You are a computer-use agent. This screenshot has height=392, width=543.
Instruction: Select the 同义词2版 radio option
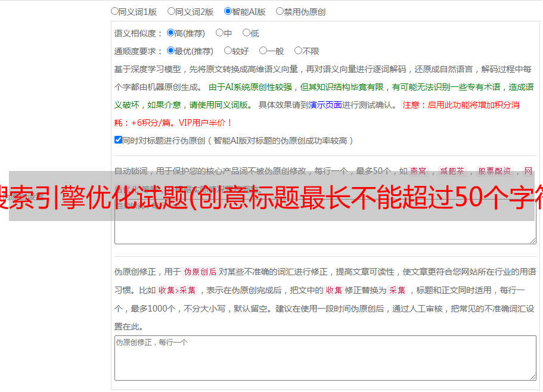(x=171, y=11)
